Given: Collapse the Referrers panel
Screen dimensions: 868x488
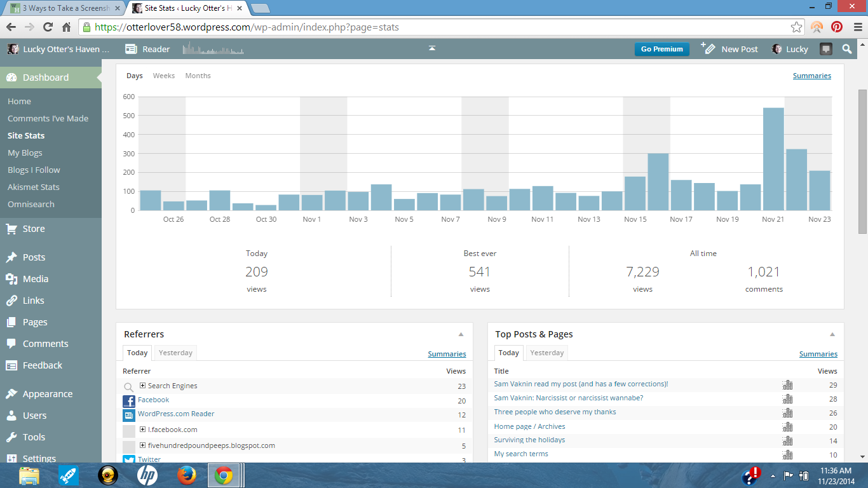Looking at the screenshot, I should pos(461,334).
